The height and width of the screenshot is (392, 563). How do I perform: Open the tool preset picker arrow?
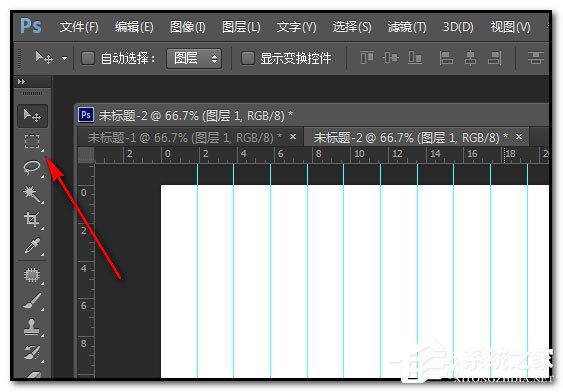[65, 58]
